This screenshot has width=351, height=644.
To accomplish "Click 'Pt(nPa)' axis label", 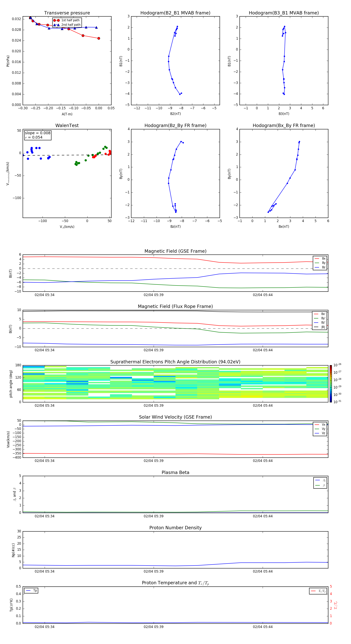I will 8,61.
